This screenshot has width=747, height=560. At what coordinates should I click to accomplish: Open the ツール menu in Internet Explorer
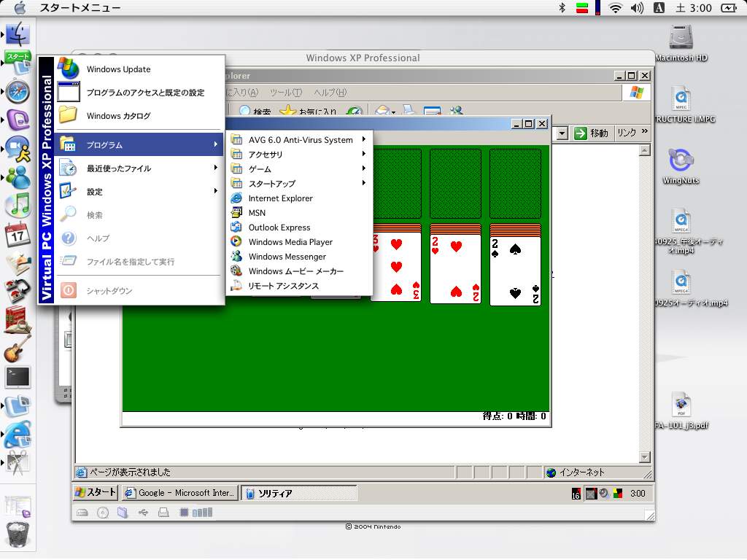point(285,93)
